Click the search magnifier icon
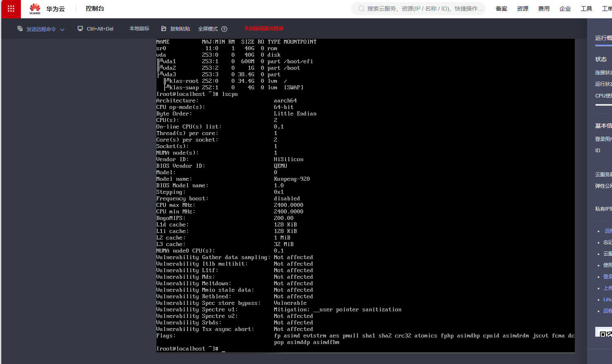This screenshot has height=364, width=612. point(362,9)
